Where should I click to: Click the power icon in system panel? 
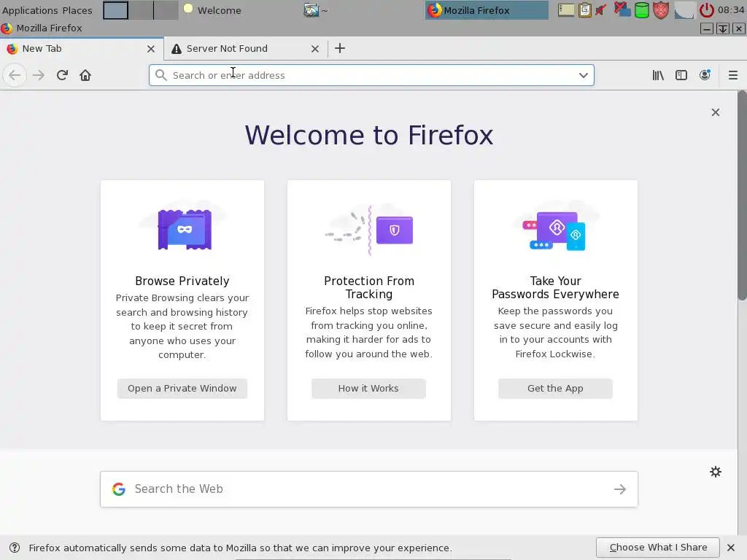click(706, 10)
